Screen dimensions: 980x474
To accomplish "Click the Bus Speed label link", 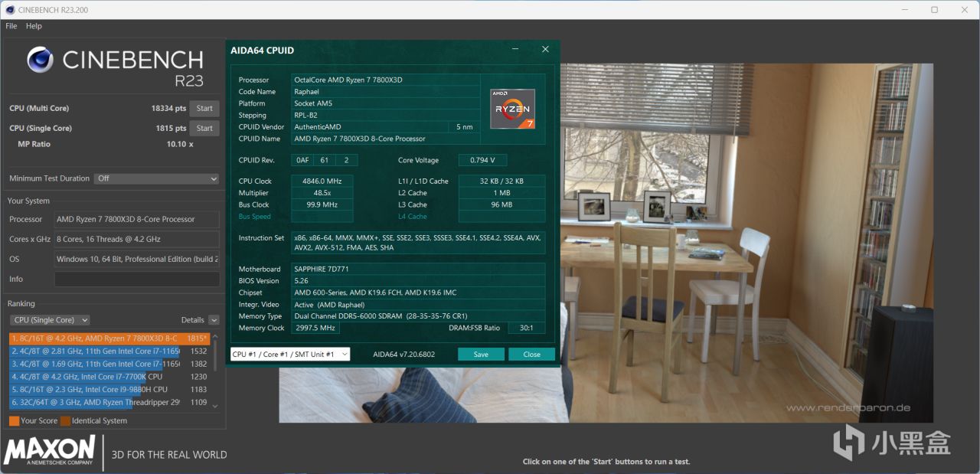I will tap(254, 217).
